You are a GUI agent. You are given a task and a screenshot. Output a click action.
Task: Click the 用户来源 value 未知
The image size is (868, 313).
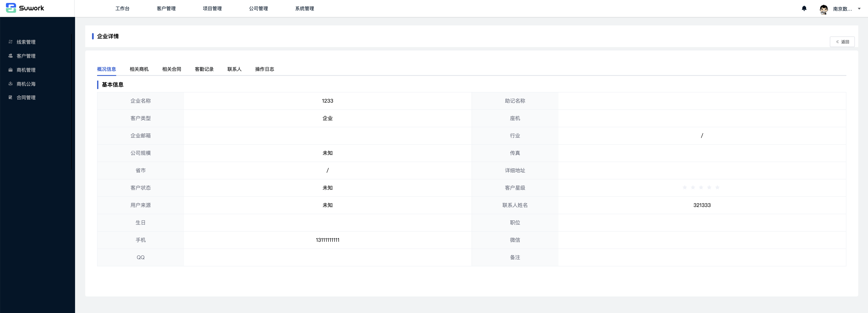328,205
